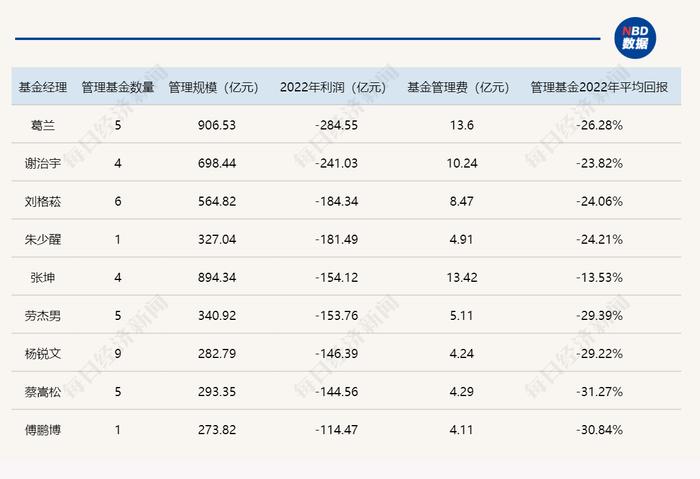Click average return -29.22%
Screen dimensions: 700x479
click(x=599, y=354)
